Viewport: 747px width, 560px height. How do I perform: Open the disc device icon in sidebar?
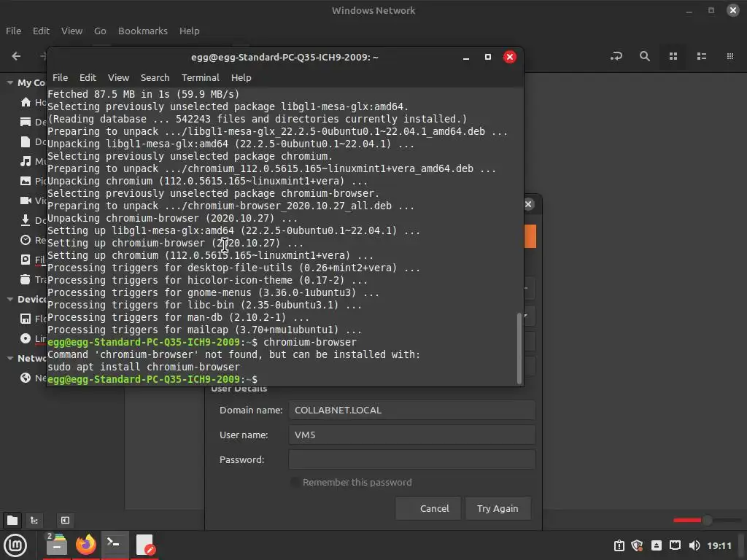point(26,338)
